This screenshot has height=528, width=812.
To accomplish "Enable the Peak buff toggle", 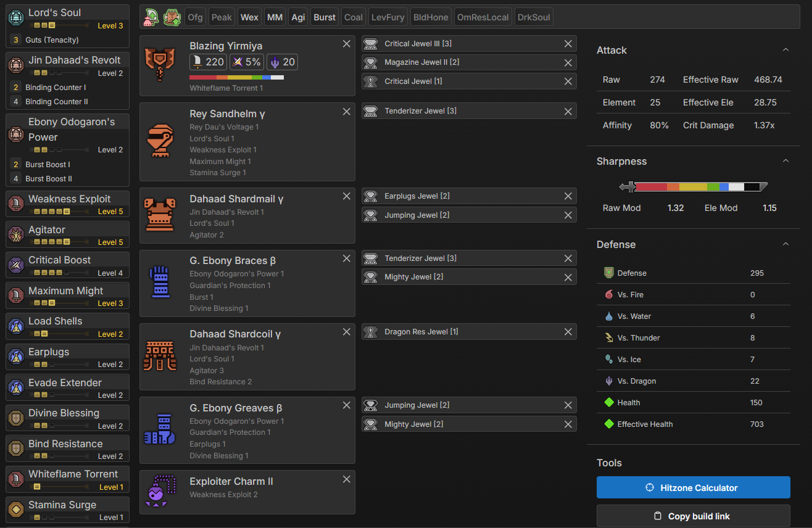I will [x=222, y=17].
